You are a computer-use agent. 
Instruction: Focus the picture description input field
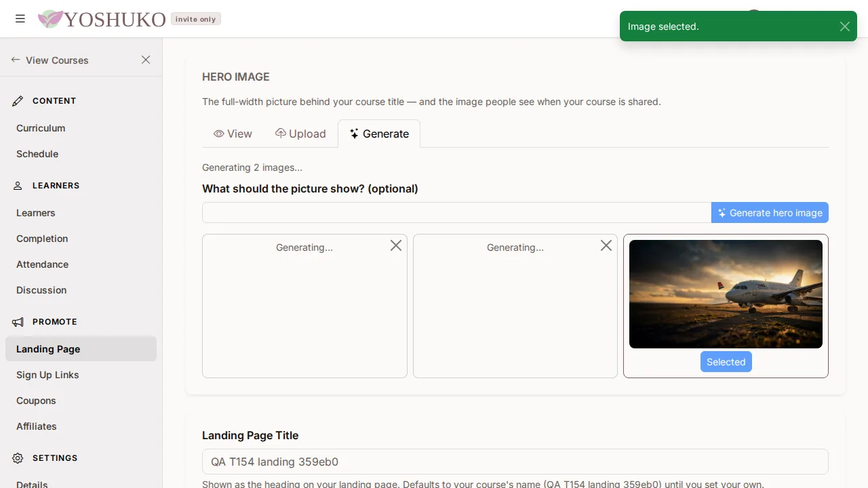coord(456,213)
